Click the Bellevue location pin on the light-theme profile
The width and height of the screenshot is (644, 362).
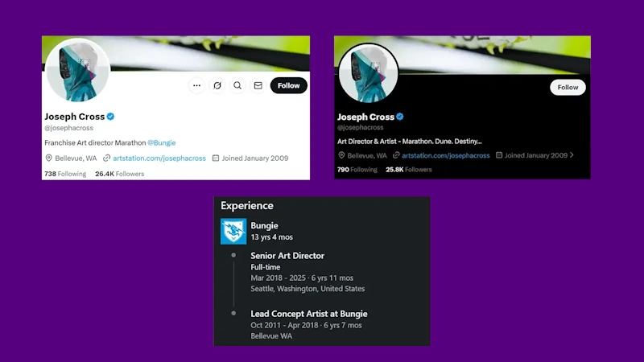(x=48, y=158)
